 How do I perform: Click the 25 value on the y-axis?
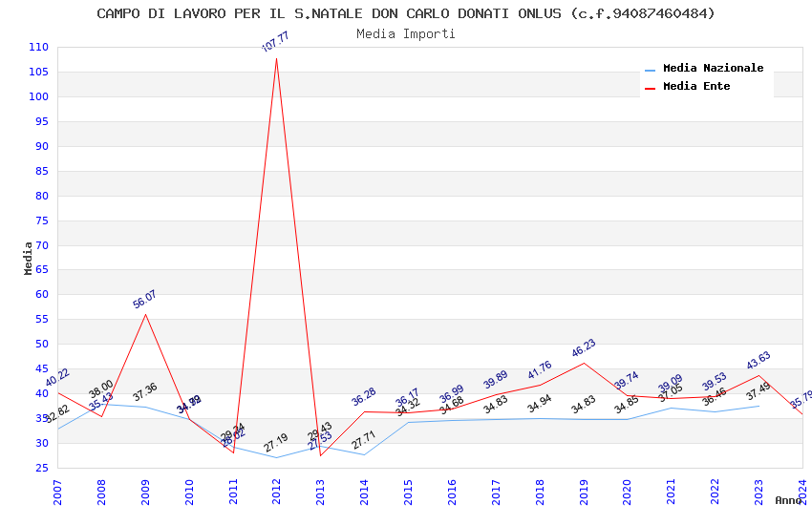42,468
